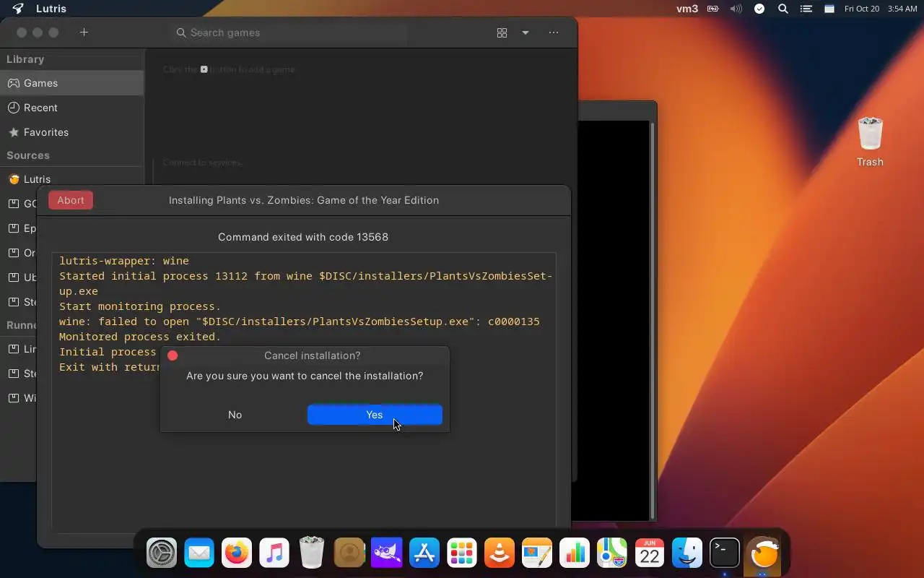
Task: Launch Firefox from the dock
Action: point(237,554)
